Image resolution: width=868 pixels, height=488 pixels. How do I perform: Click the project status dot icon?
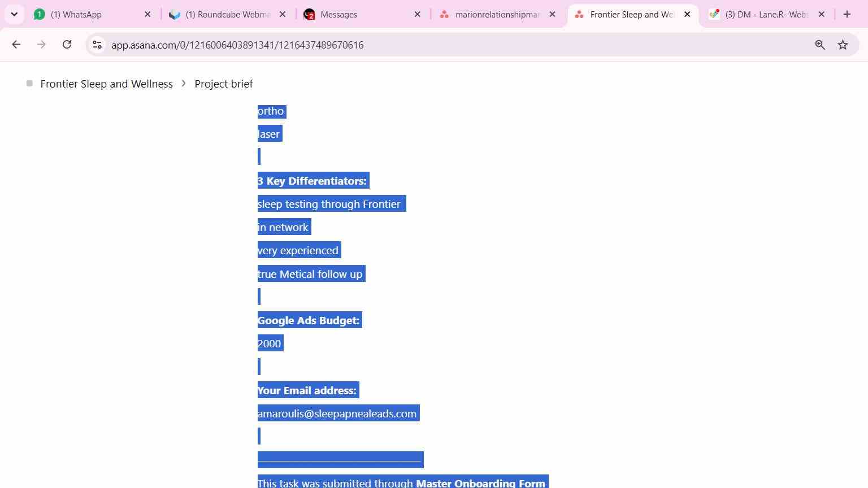point(29,84)
